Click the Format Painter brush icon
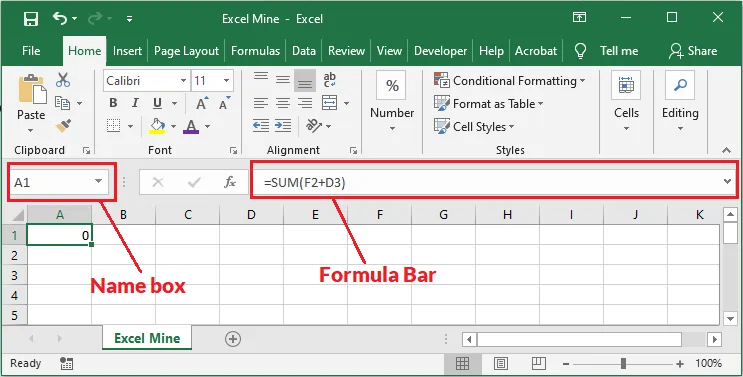This screenshot has height=377, width=743. pyautogui.click(x=63, y=126)
